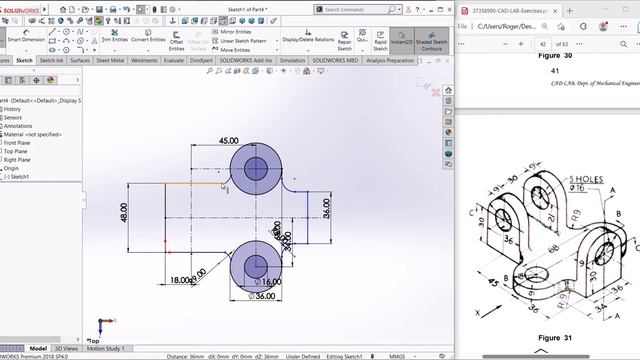Open the SOLIDWORKS Resources task pane icon
This screenshot has width=640, height=360.
coord(448,90)
